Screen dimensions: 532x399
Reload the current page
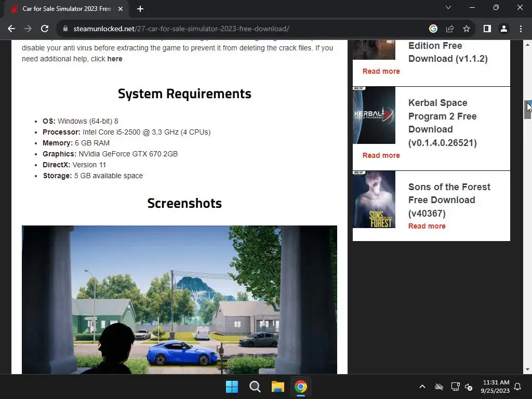45,29
